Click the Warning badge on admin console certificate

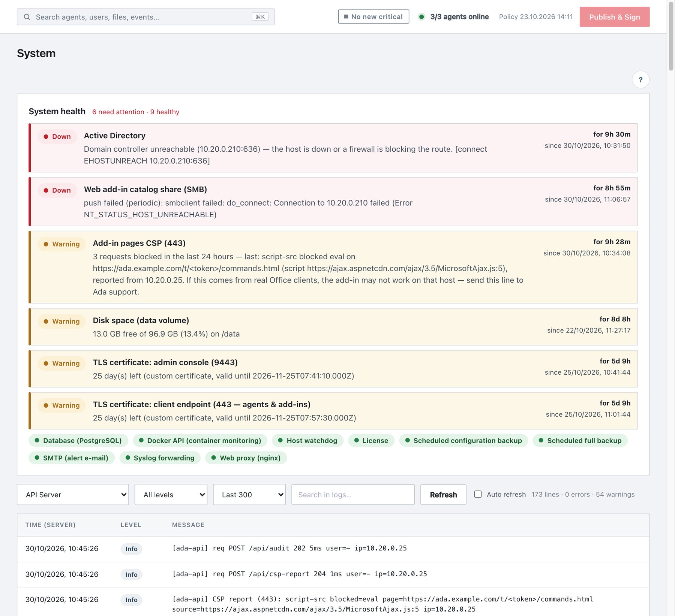tap(62, 363)
